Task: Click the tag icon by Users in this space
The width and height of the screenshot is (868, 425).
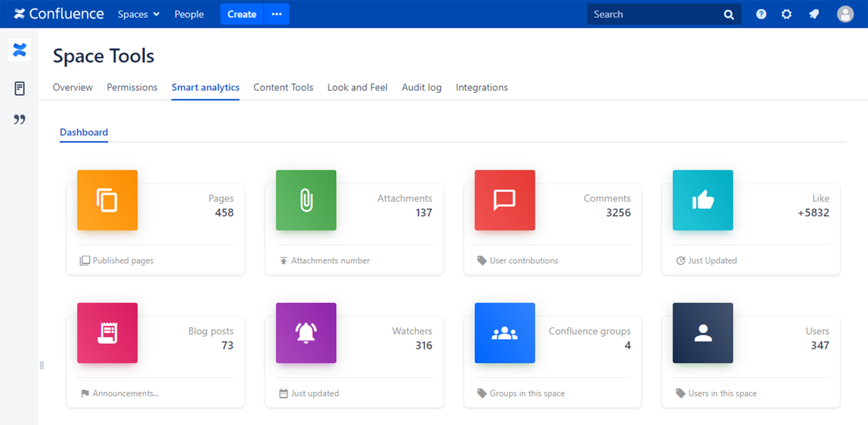Action: point(680,393)
